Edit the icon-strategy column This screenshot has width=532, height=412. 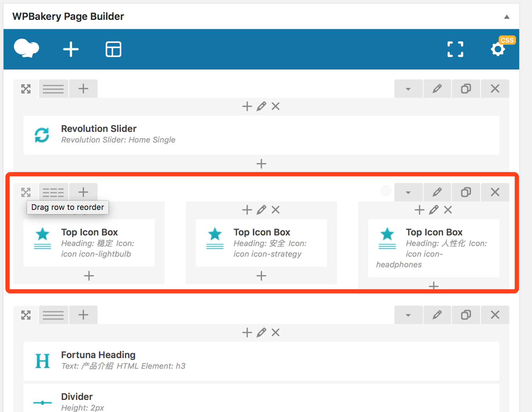pyautogui.click(x=261, y=210)
